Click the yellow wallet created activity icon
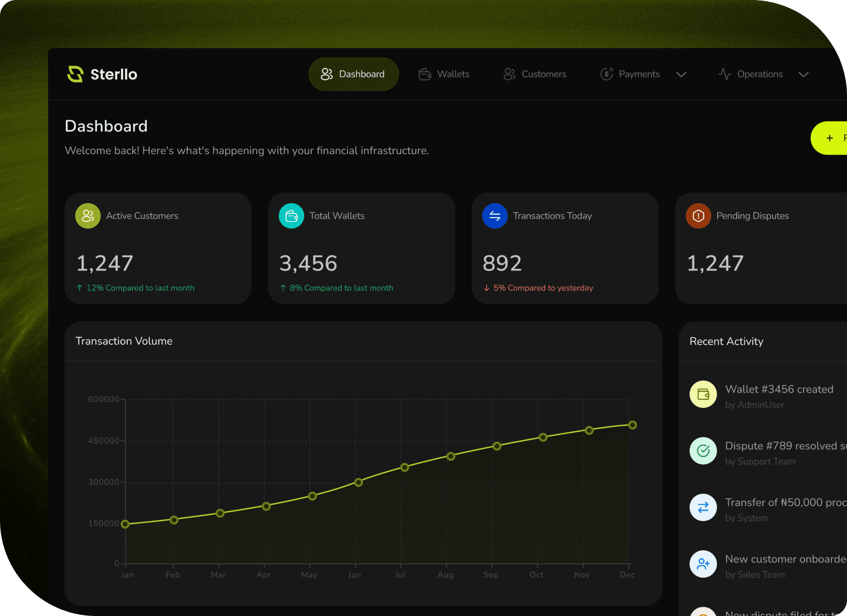This screenshot has height=616, width=847. point(703,395)
